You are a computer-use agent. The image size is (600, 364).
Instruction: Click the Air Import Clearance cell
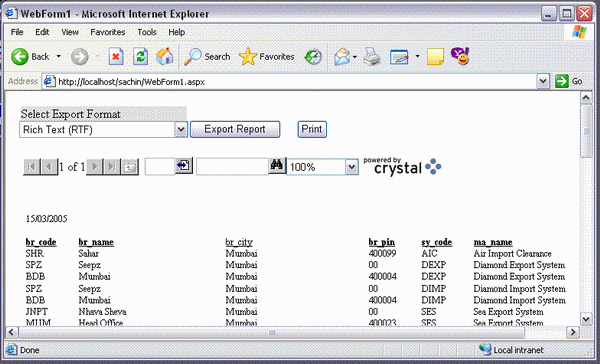pos(512,253)
